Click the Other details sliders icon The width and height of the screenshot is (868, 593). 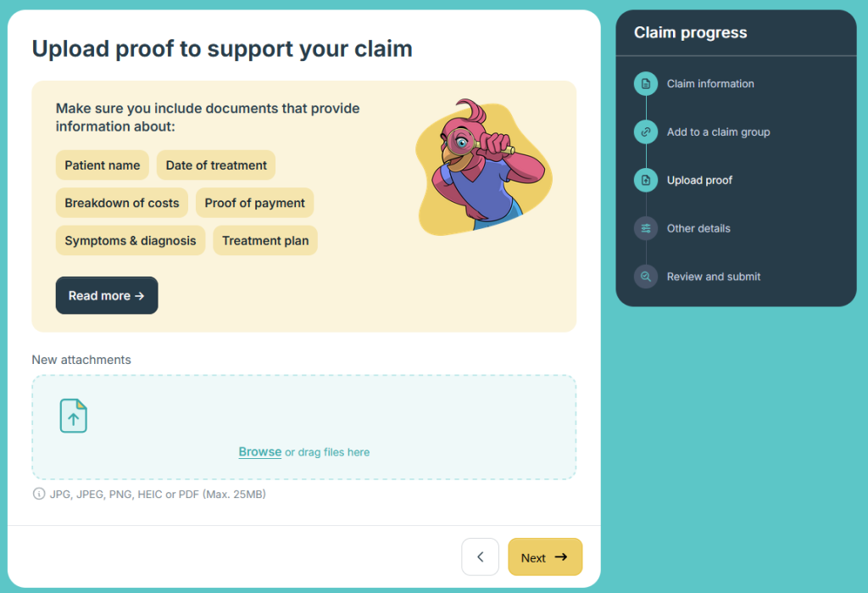(646, 228)
